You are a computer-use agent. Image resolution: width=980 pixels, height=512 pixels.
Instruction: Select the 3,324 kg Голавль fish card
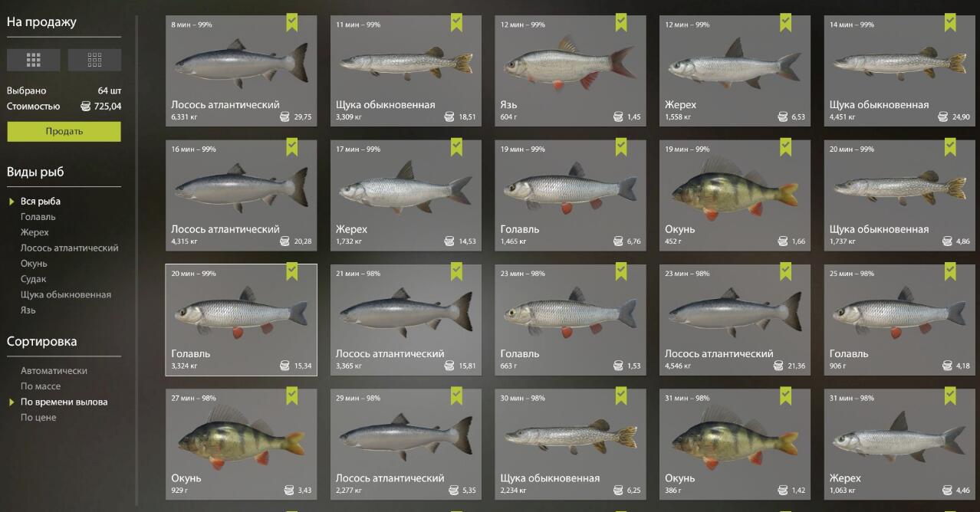point(242,320)
